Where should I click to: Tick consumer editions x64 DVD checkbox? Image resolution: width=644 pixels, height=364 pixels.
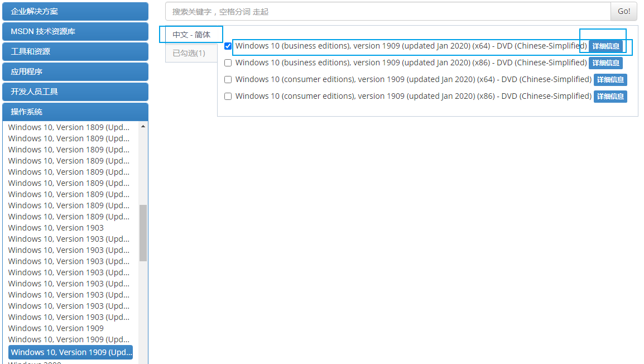[228, 80]
